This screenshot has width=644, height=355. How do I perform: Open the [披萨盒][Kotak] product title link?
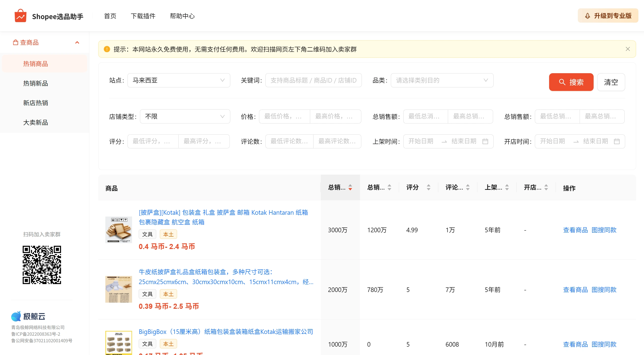tap(223, 217)
